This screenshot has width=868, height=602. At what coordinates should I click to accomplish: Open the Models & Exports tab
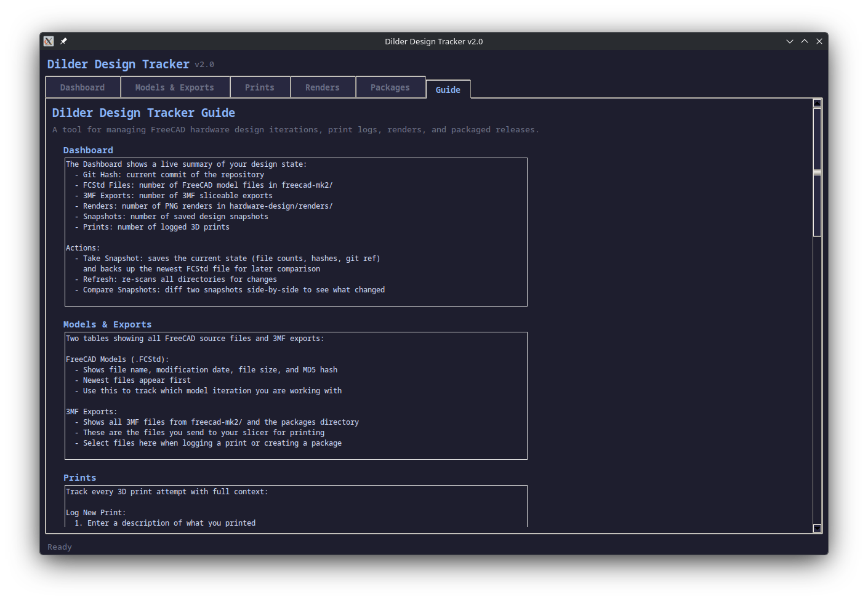tap(175, 87)
